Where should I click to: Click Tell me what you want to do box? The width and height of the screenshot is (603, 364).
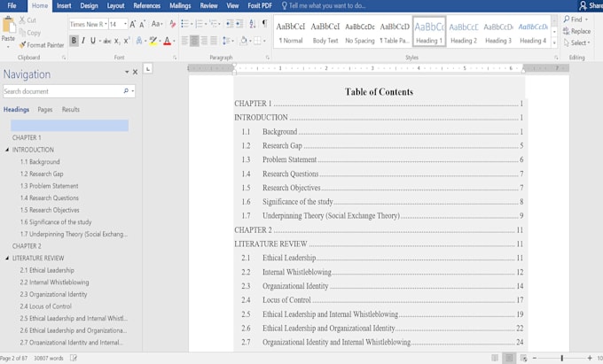(x=324, y=6)
